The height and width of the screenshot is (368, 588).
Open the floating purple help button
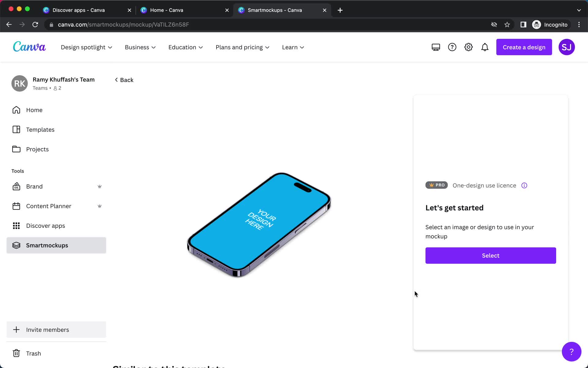pos(571,352)
